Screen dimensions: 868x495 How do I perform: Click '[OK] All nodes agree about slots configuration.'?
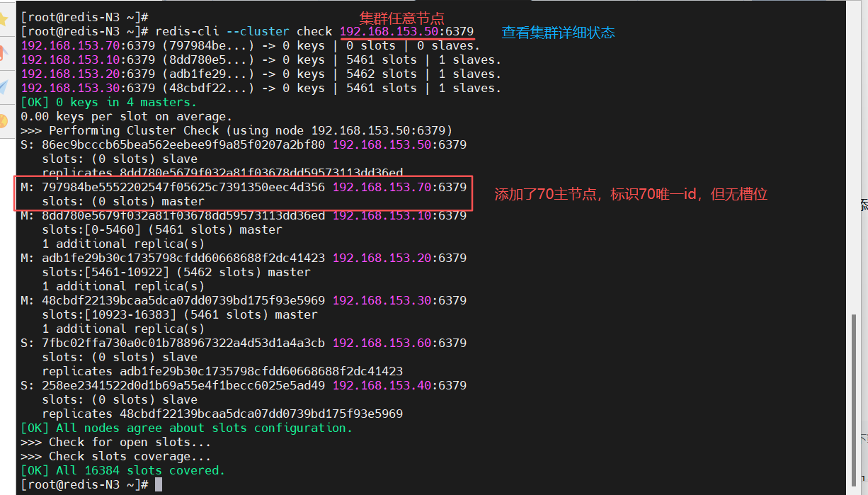click(x=187, y=428)
